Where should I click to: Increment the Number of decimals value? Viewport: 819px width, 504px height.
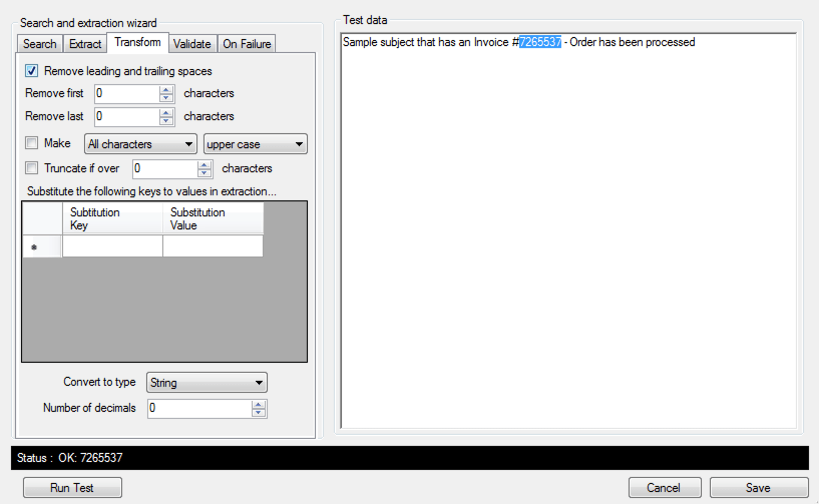point(258,405)
